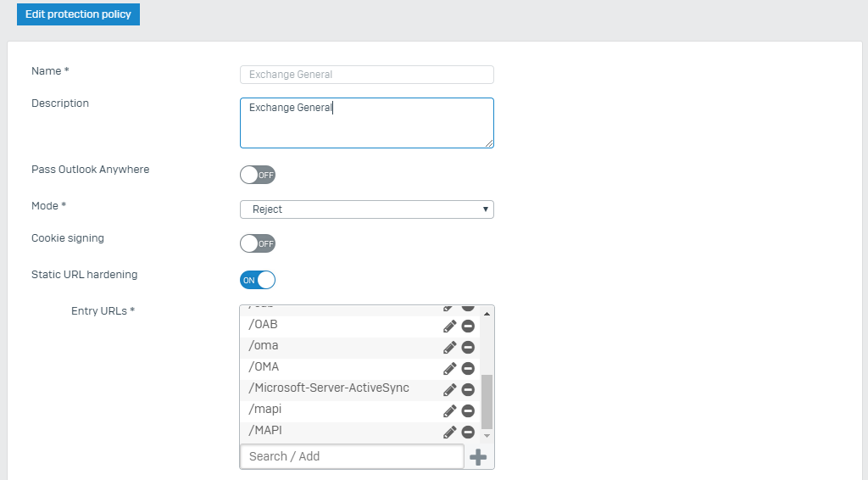Click the Search / Add URL field
Image resolution: width=868 pixels, height=480 pixels.
(352, 456)
